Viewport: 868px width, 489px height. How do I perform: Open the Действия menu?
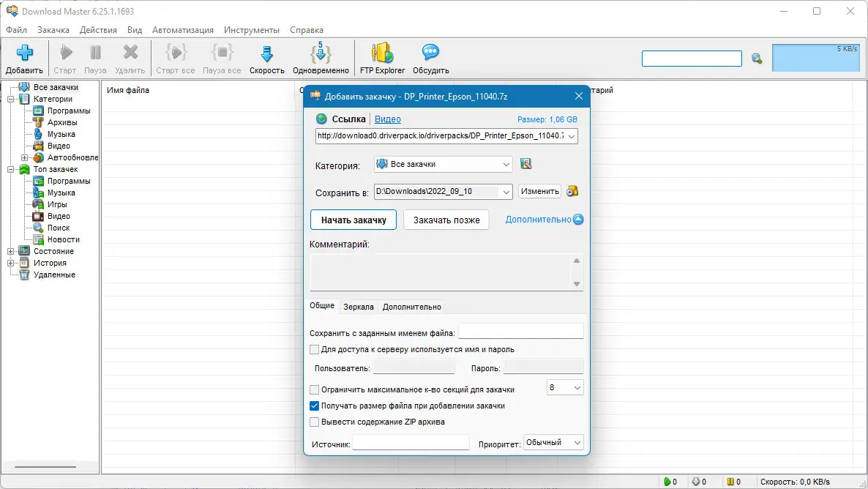[98, 30]
